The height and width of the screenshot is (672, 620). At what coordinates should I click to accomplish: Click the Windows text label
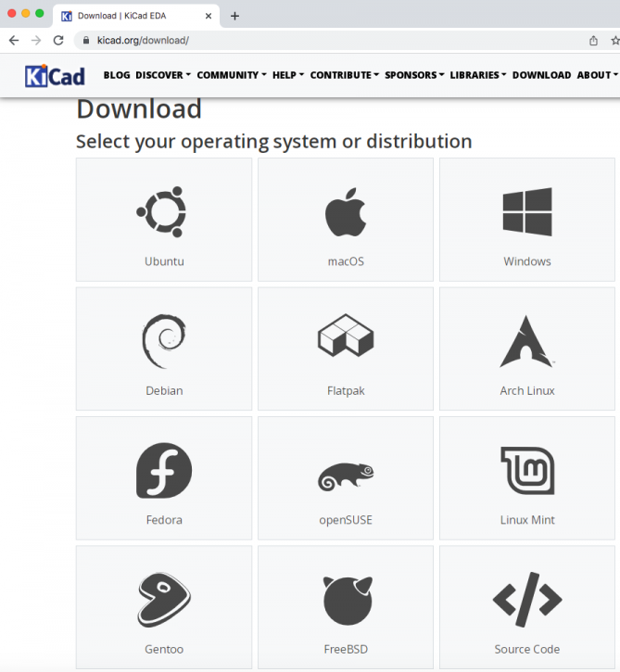click(x=527, y=261)
